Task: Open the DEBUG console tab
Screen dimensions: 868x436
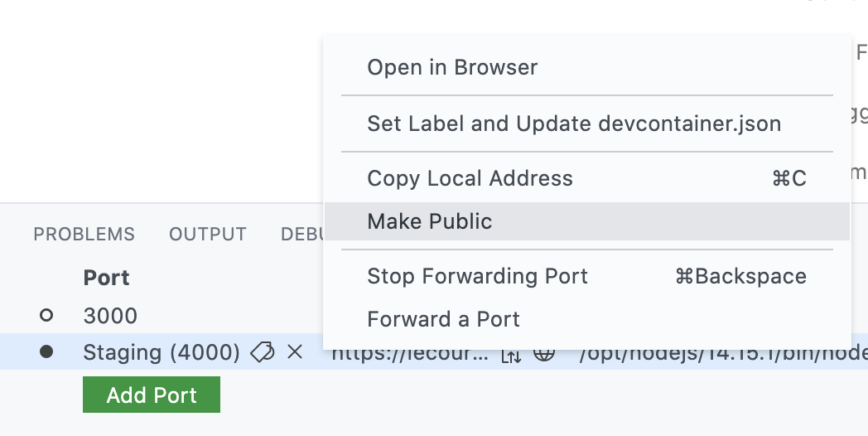Action: tap(302, 235)
